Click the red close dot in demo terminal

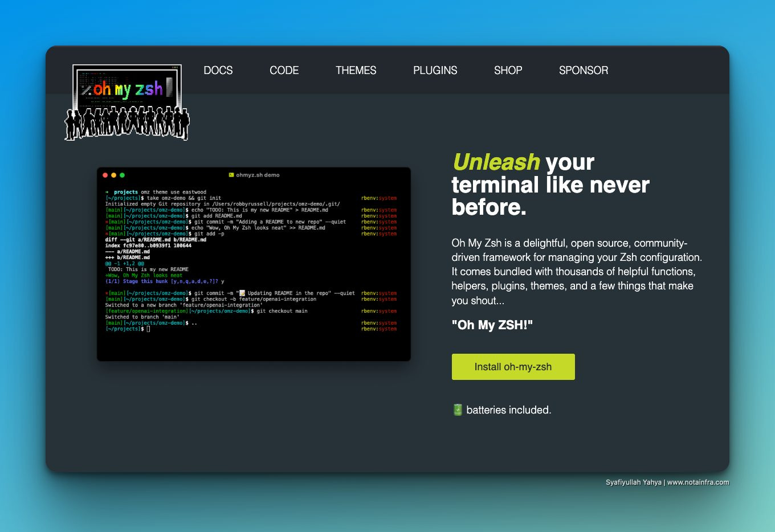[x=105, y=175]
